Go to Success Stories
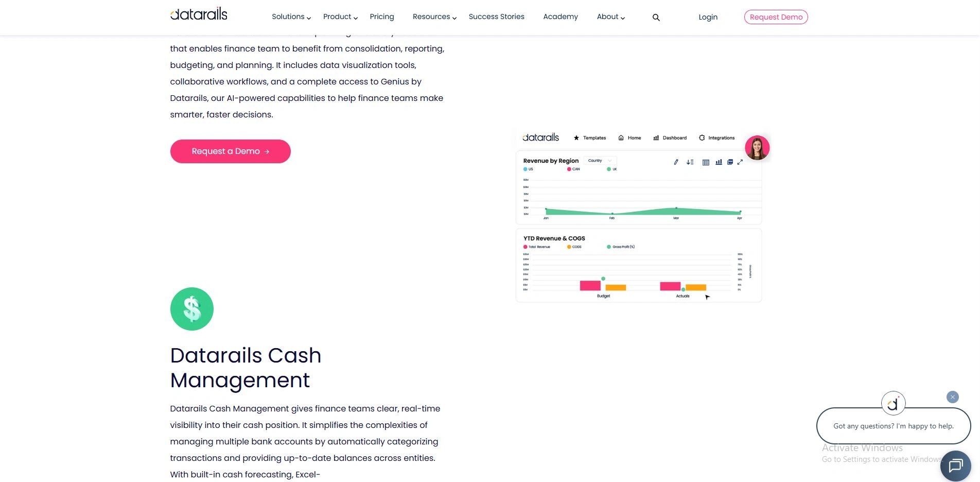Screen dimensions: 980x482 coord(496,17)
